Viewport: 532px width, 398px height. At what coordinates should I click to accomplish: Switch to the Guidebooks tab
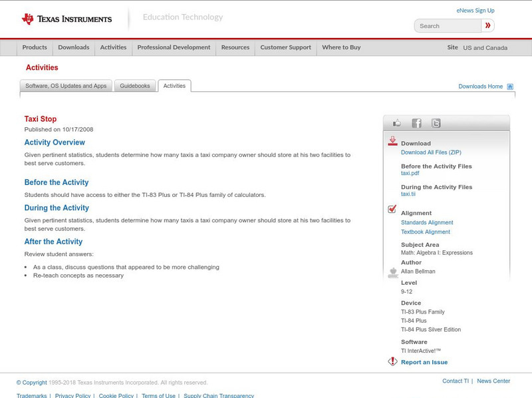135,86
